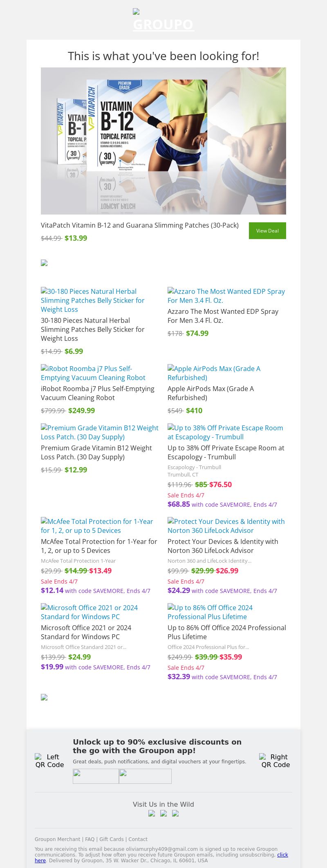Click the first app store download badge
Viewport: 327px width, 868px height.
pyautogui.click(x=96, y=776)
